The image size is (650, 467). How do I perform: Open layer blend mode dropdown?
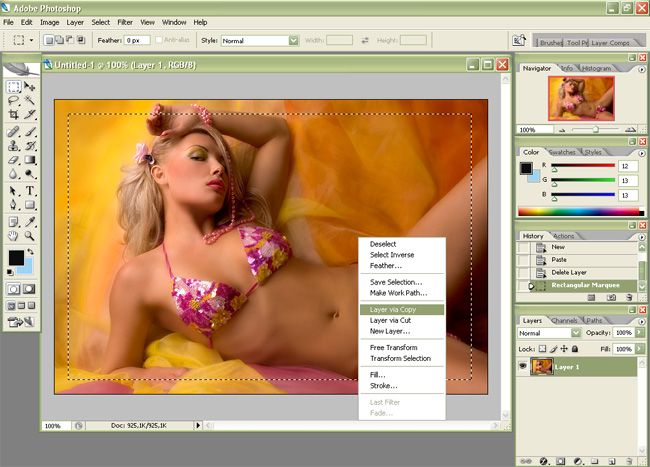coord(576,333)
